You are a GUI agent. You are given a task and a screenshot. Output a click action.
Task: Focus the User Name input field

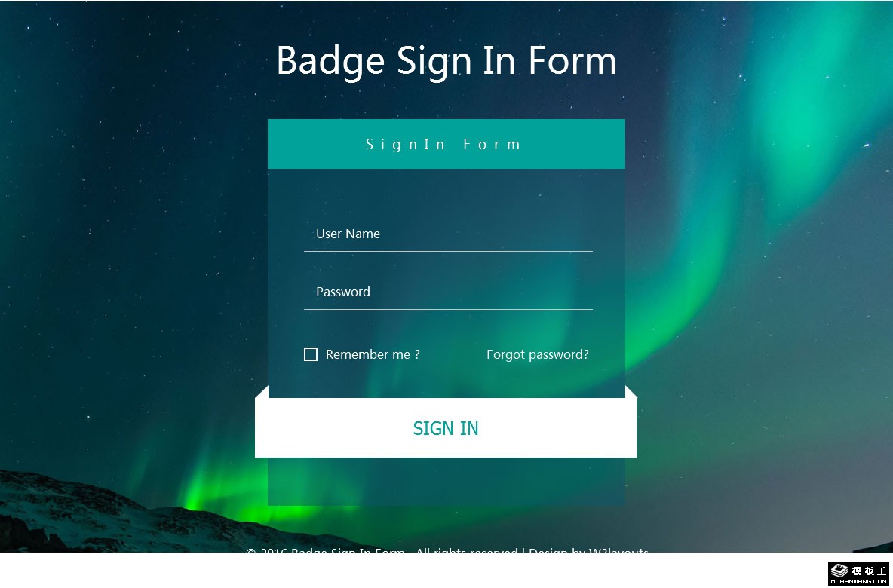point(448,234)
